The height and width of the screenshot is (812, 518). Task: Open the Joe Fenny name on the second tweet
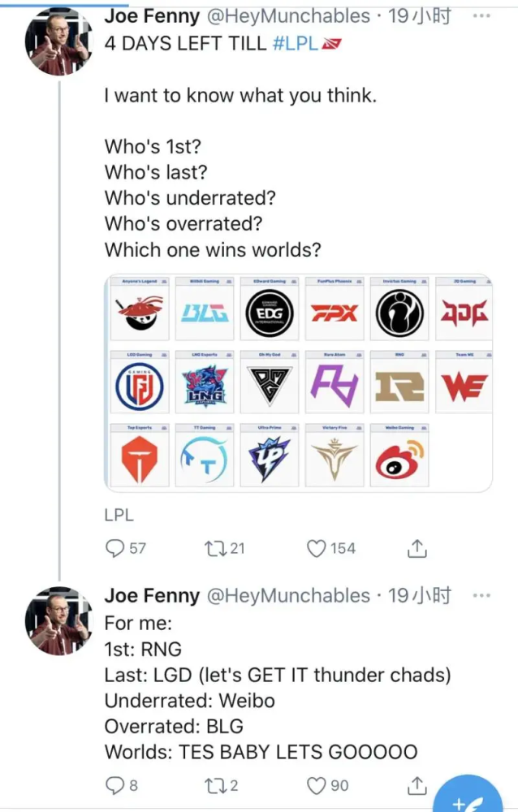pyautogui.click(x=152, y=596)
